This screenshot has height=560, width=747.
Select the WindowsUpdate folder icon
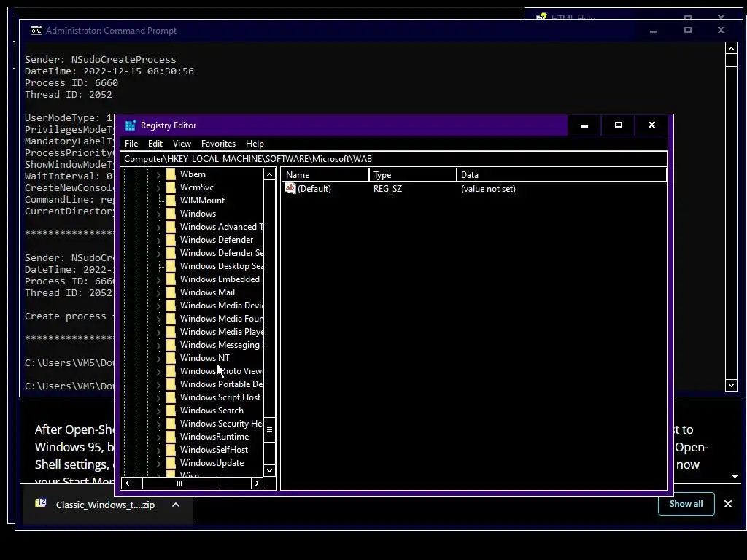tap(171, 463)
